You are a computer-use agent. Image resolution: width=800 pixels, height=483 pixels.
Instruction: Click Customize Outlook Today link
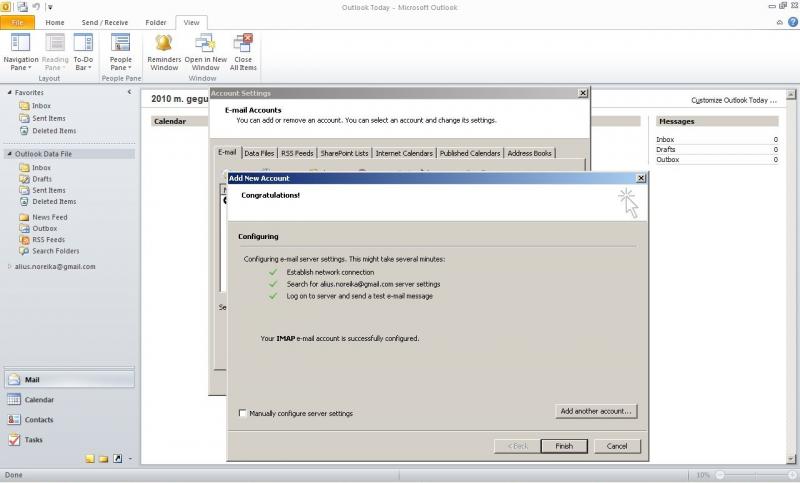click(x=734, y=100)
